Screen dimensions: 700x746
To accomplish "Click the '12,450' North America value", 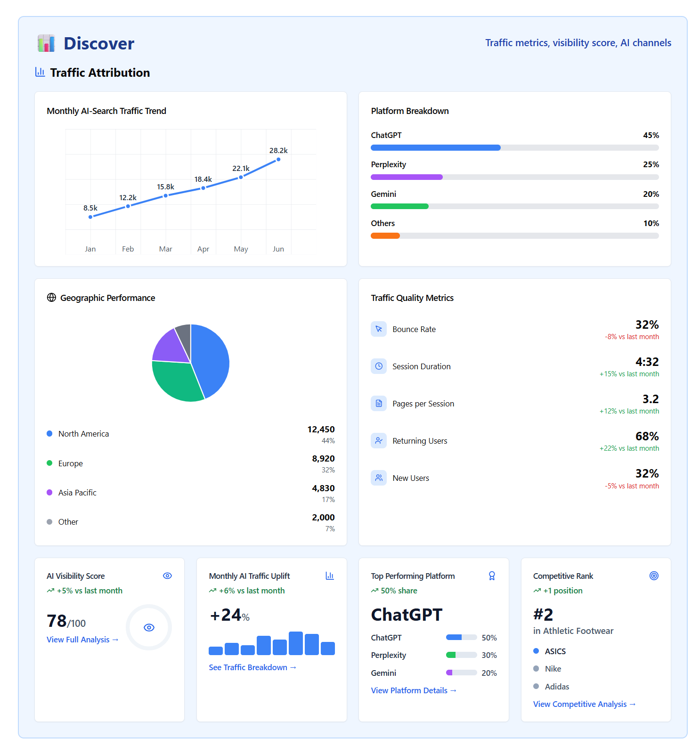I will pos(321,429).
